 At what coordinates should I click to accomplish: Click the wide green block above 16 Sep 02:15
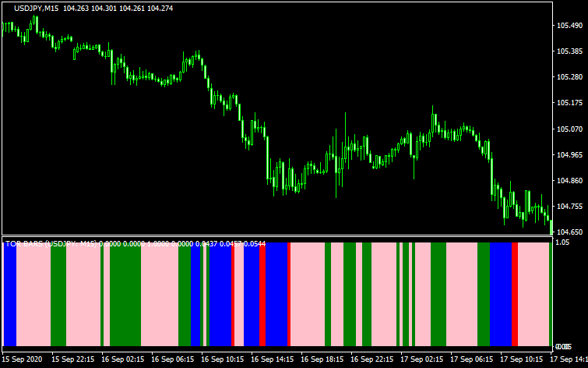click(125, 294)
